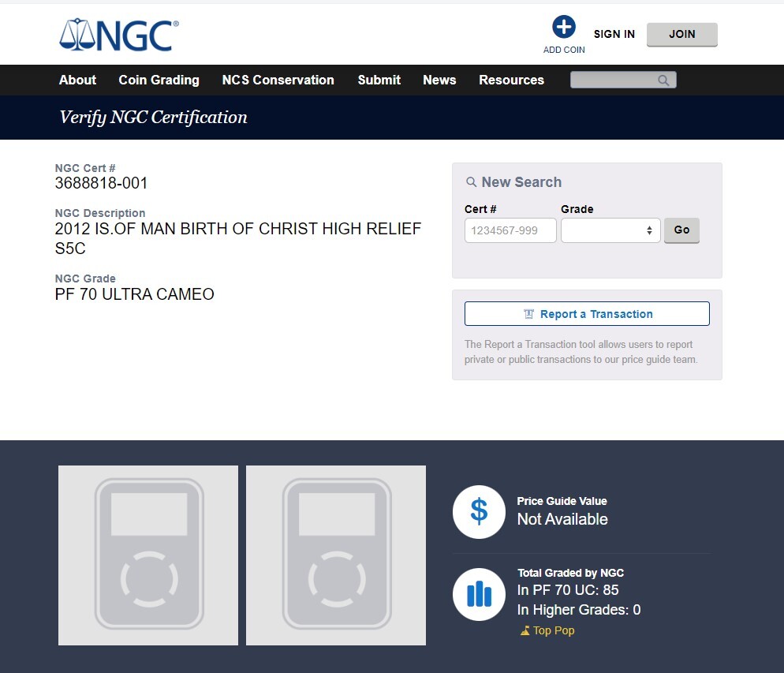Open the first coin slab image placeholder

tap(148, 555)
